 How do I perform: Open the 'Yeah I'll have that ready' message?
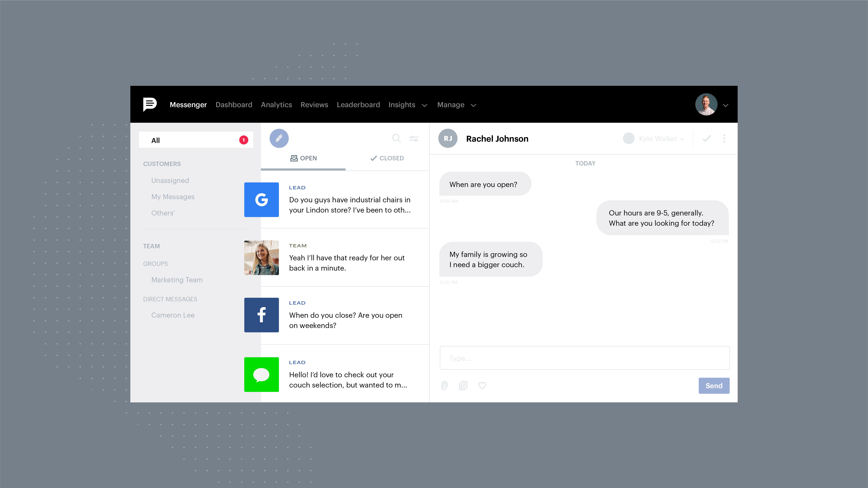[x=347, y=263]
